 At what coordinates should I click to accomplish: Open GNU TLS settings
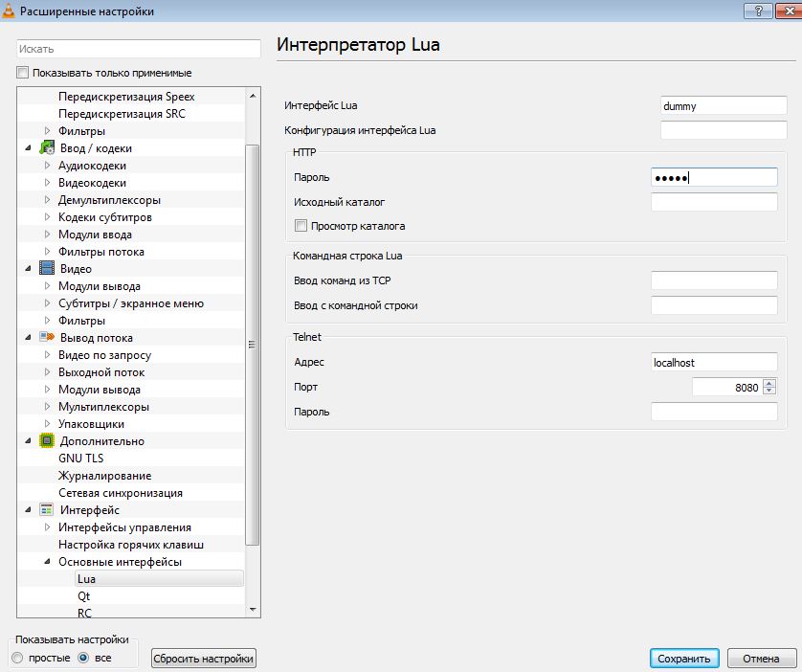tap(80, 459)
